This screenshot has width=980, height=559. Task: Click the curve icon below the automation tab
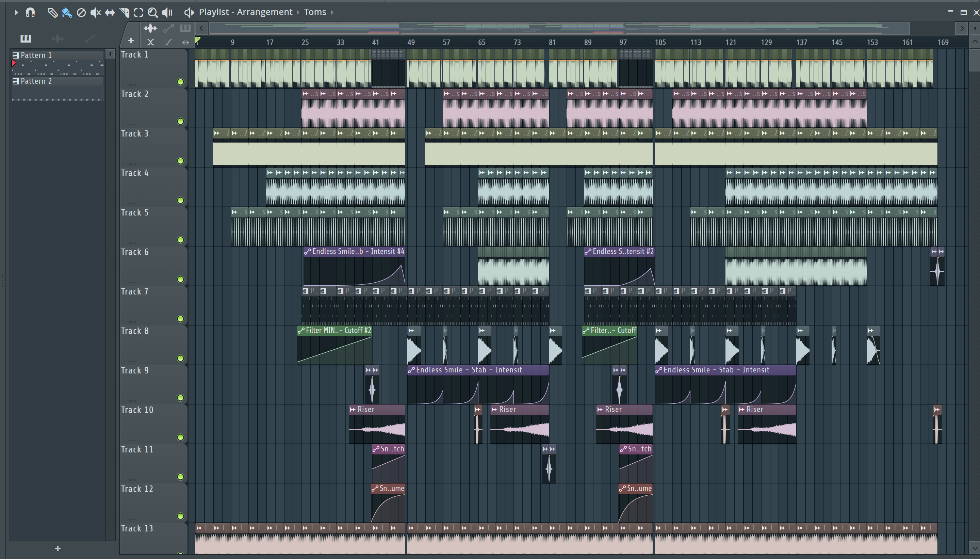(168, 42)
